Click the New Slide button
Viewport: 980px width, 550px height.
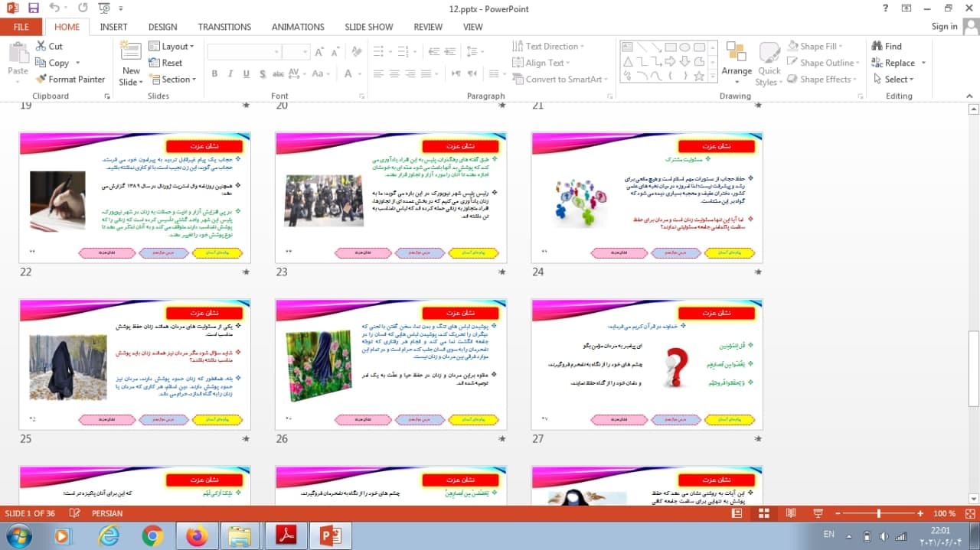(x=131, y=64)
